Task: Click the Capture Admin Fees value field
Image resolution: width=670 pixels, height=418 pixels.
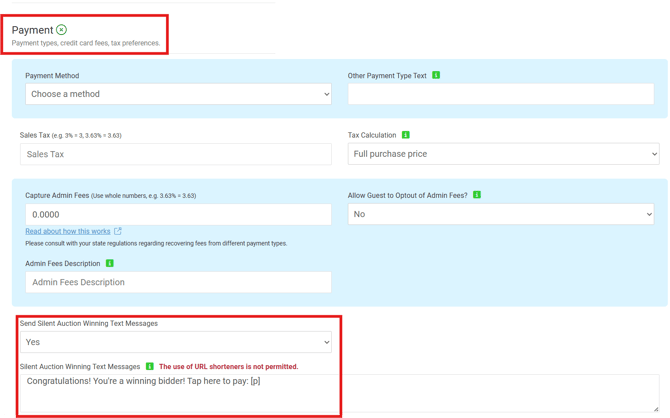Action: tap(178, 214)
